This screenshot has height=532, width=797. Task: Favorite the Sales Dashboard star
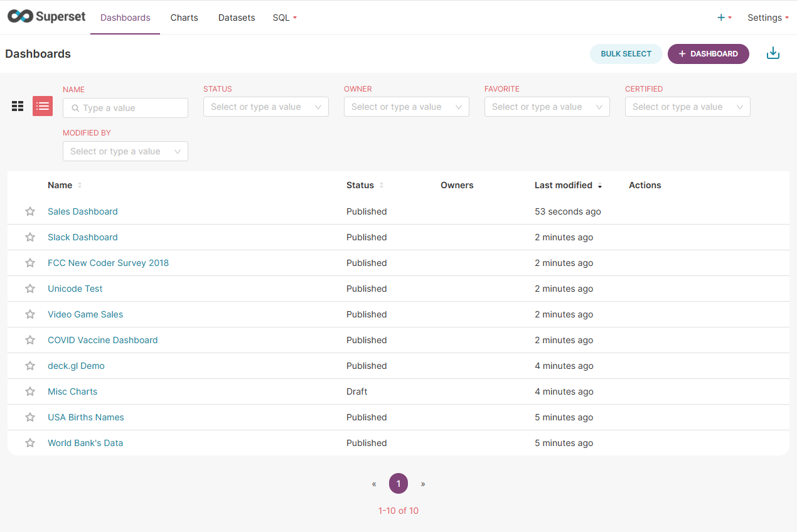click(x=30, y=211)
